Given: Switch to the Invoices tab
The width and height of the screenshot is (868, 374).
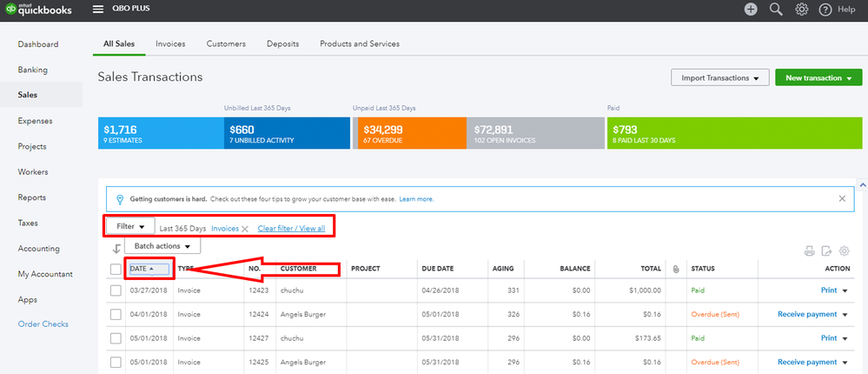Looking at the screenshot, I should [170, 43].
